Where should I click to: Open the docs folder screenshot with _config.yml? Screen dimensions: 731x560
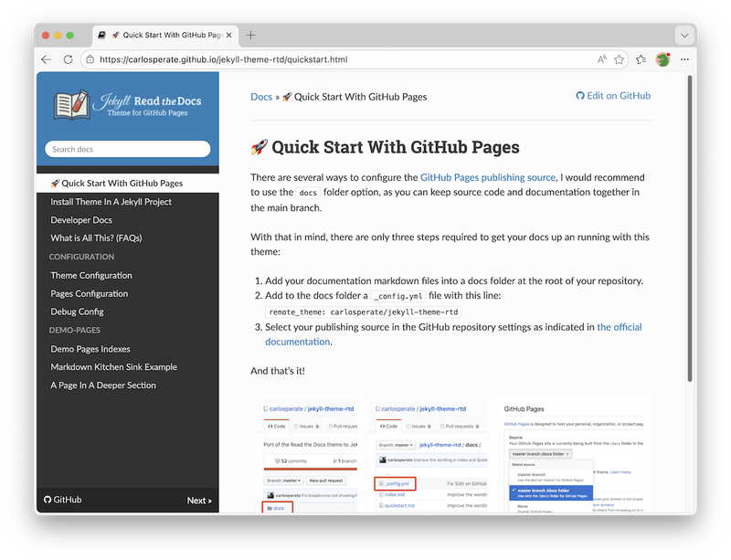pyautogui.click(x=430, y=457)
